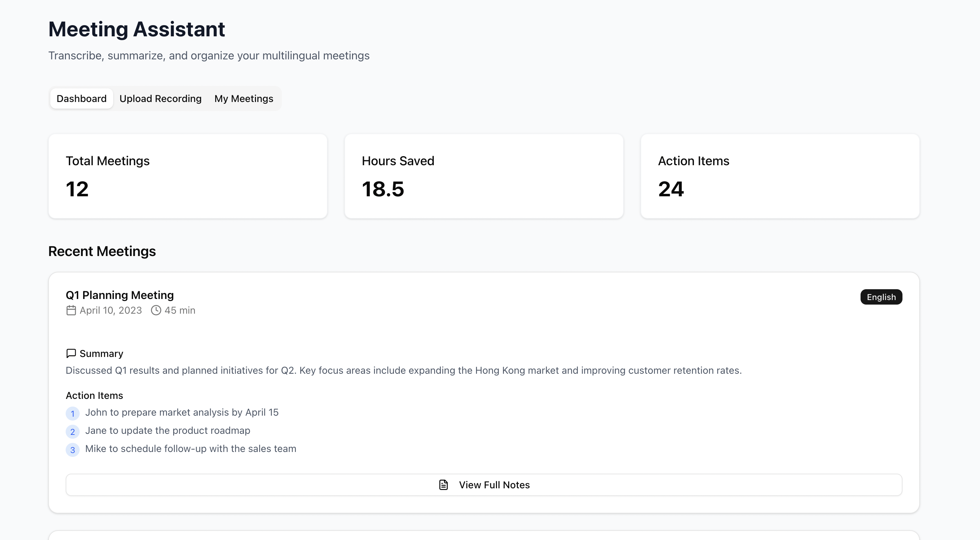Click the View Full Notes button
The image size is (980, 540).
(x=483, y=484)
